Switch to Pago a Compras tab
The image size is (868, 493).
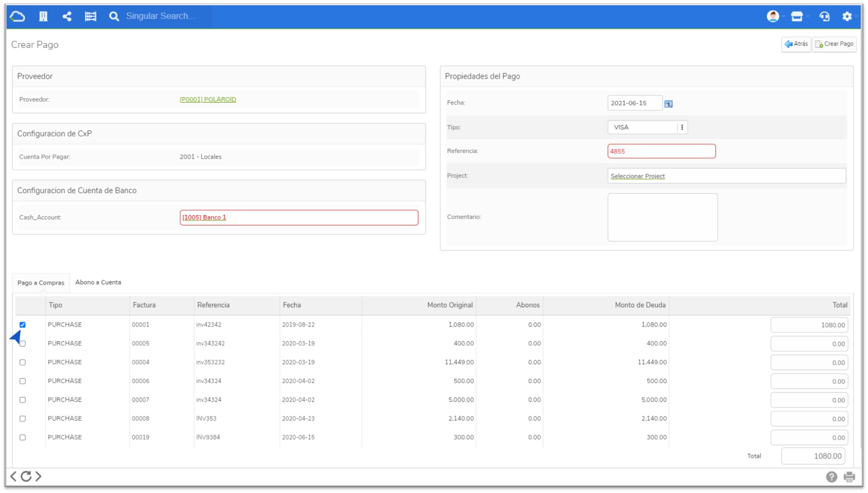tap(41, 283)
